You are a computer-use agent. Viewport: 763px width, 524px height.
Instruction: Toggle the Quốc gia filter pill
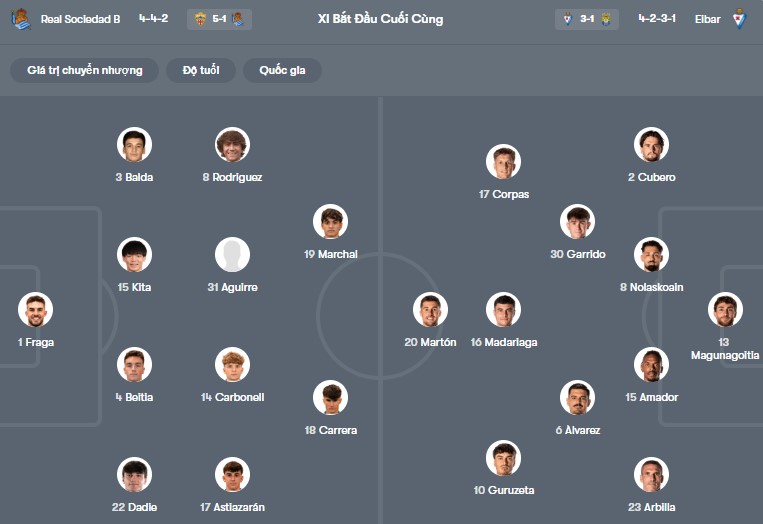pos(282,70)
